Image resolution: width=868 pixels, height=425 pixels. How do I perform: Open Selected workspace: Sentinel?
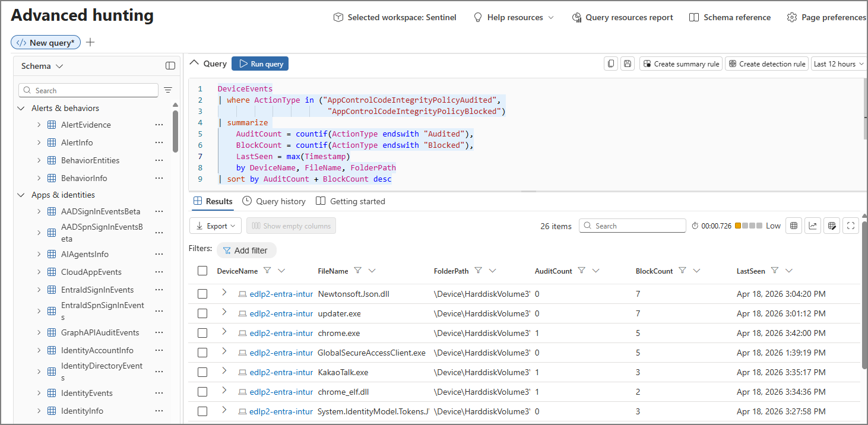(395, 18)
